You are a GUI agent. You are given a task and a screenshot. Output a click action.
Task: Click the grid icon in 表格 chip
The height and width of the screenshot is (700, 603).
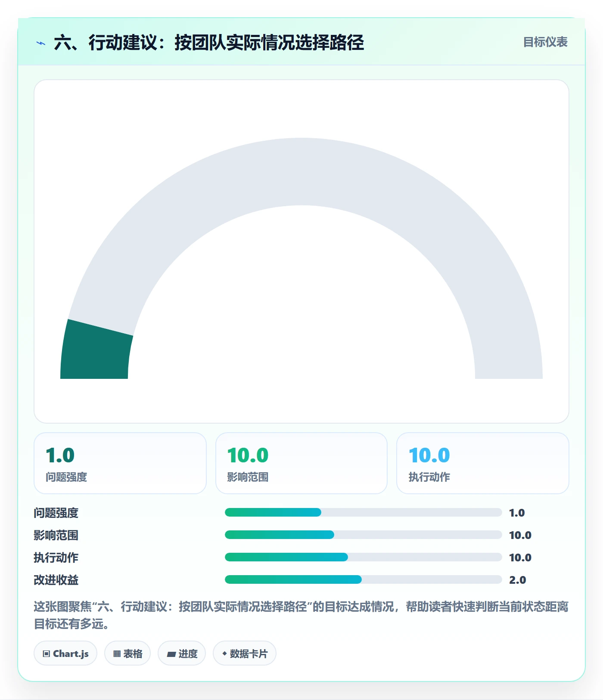(x=117, y=654)
